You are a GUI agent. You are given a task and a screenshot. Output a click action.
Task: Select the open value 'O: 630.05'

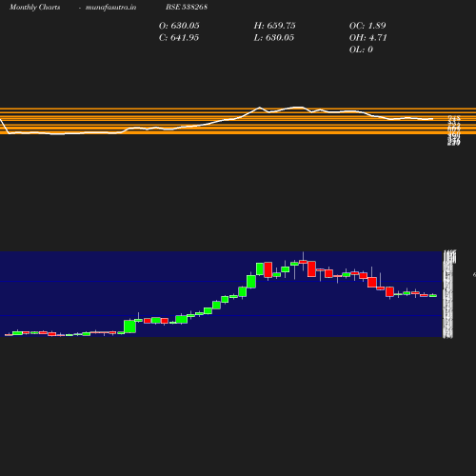(x=179, y=26)
